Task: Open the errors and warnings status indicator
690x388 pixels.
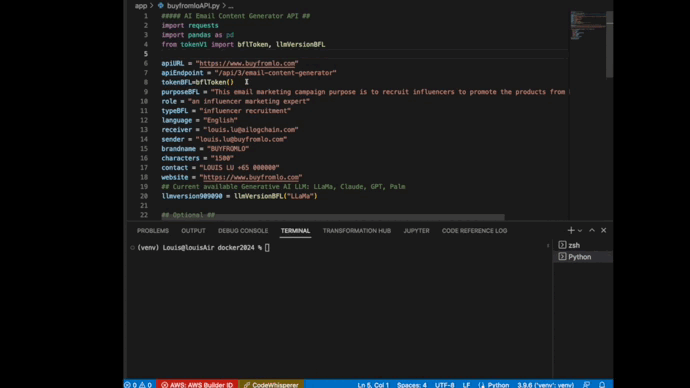Action: [139, 384]
